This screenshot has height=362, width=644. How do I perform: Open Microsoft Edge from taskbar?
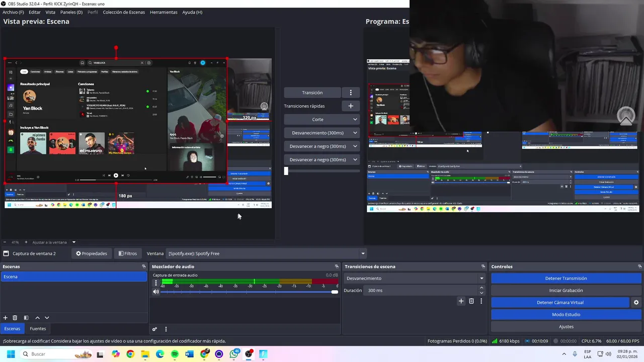coord(160,354)
